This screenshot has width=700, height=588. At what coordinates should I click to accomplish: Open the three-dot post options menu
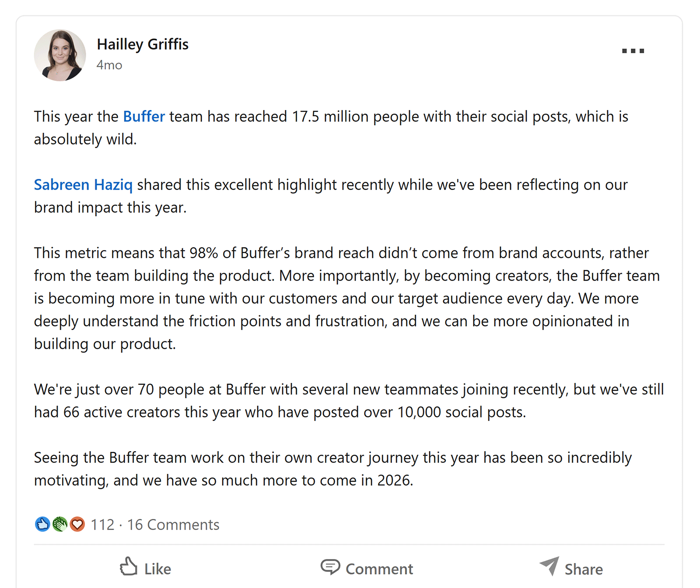(x=633, y=51)
